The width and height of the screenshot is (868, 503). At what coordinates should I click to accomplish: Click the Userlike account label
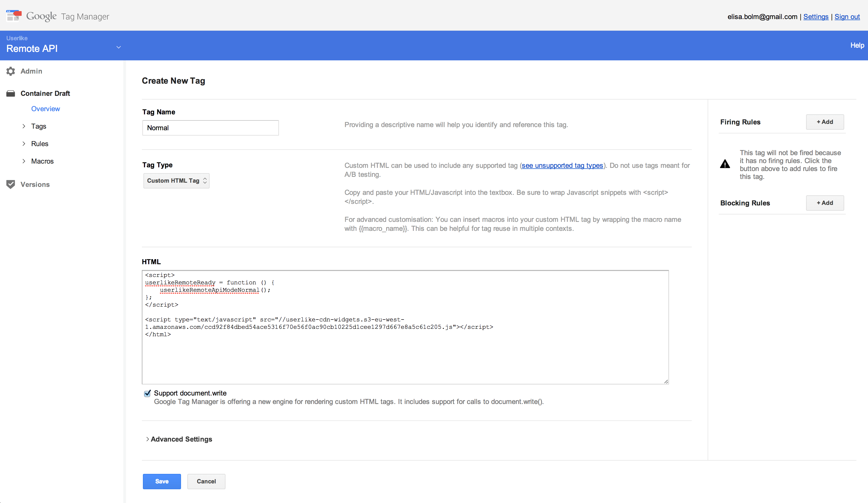click(17, 38)
